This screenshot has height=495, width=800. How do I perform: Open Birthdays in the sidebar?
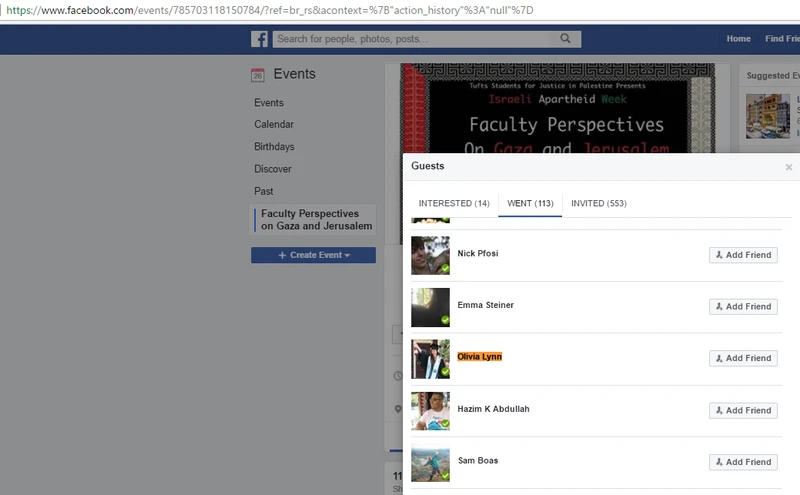click(x=274, y=147)
